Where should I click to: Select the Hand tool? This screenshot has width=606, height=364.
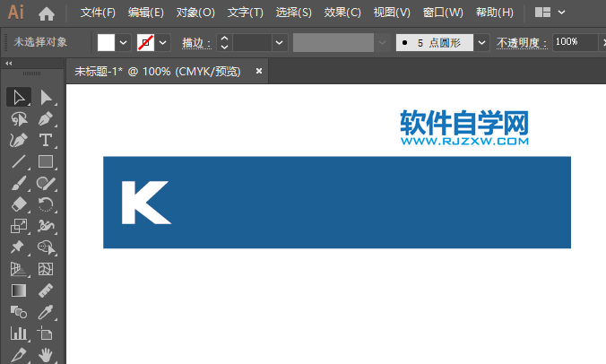(x=46, y=355)
